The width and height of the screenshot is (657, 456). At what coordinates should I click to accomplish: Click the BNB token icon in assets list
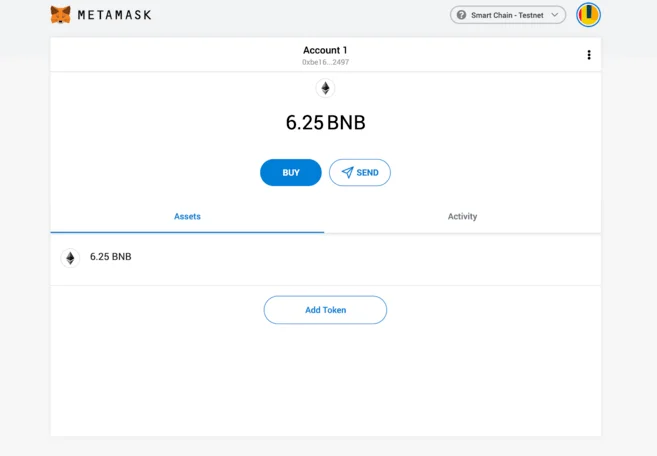tap(70, 258)
